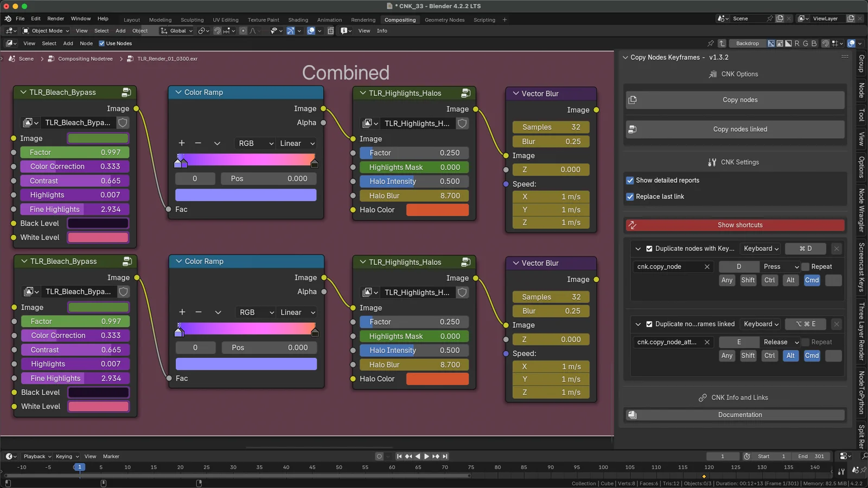Open the Render menu
Image resolution: width=868 pixels, height=488 pixels.
[55, 18]
